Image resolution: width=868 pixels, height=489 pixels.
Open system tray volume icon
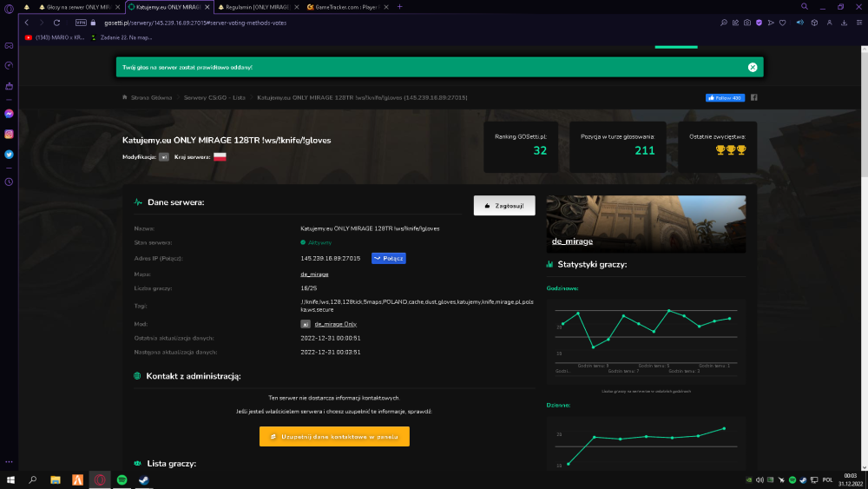(x=759, y=479)
